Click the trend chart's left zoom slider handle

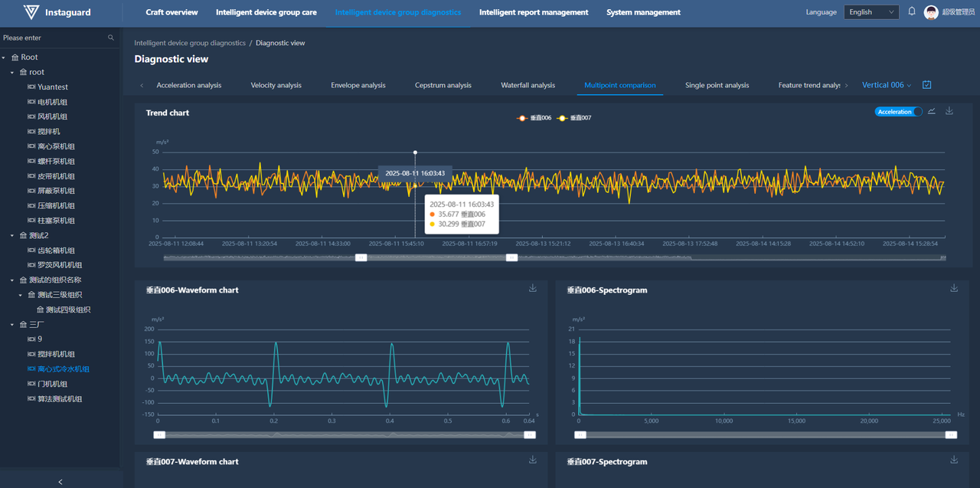point(361,258)
